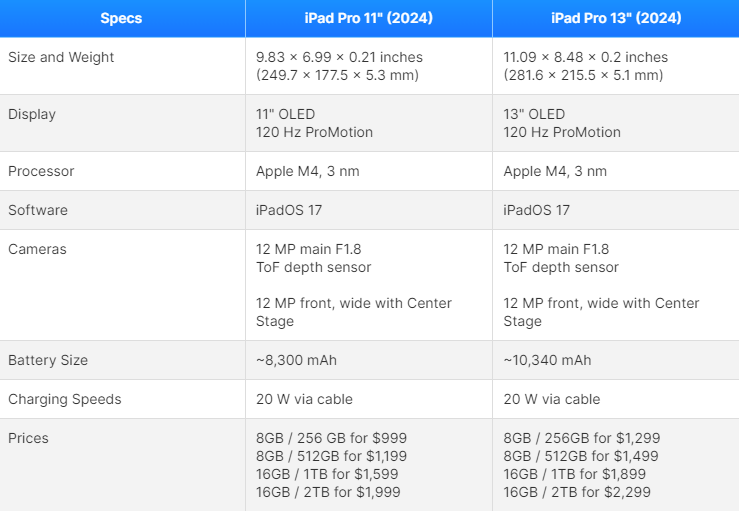
Task: Click 9.83 × 6.99 × 0.21 inches dimensions
Action: [x=339, y=57]
